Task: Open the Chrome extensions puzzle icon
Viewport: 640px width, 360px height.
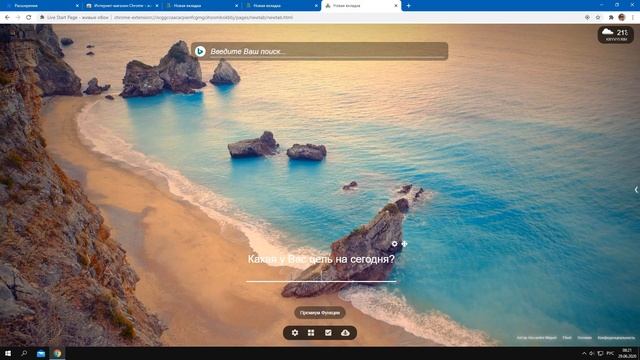Action: 611,18
